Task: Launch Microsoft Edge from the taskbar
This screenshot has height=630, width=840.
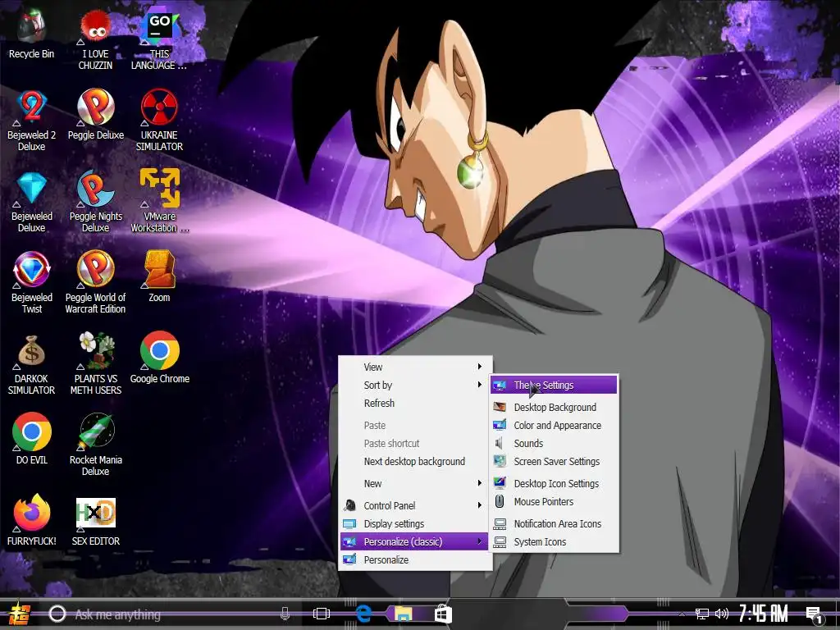Action: [363, 614]
